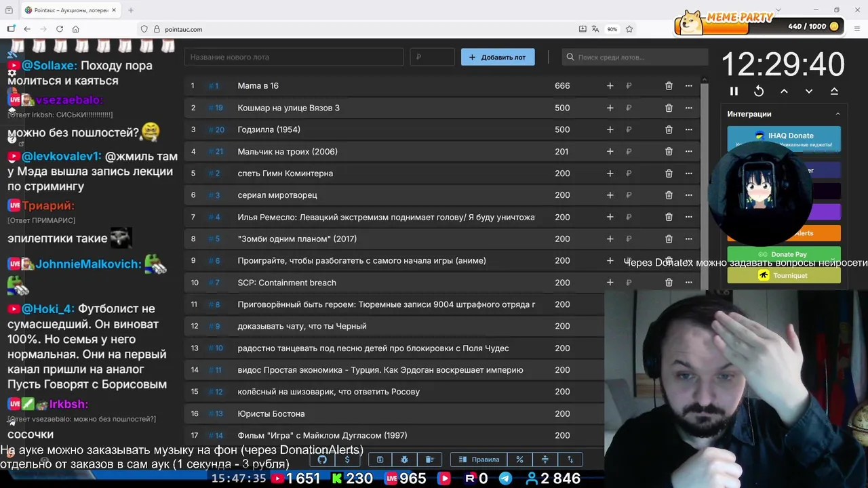Viewport: 868px width, 488px height.
Task: Open the Правила rules button
Action: tap(479, 460)
